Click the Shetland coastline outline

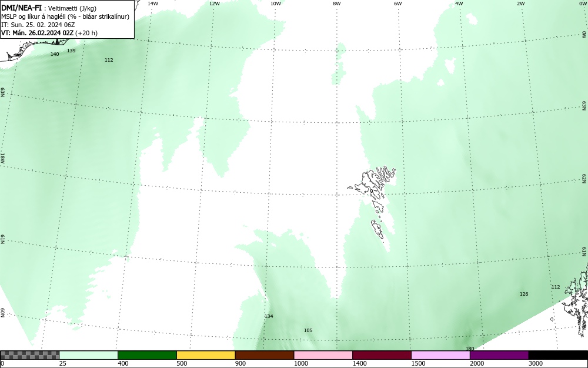tap(576, 300)
